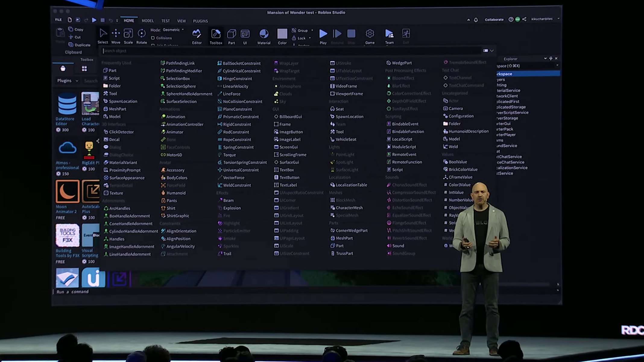
Task: Open Moon Animator 2 plugin
Action: pos(67,199)
